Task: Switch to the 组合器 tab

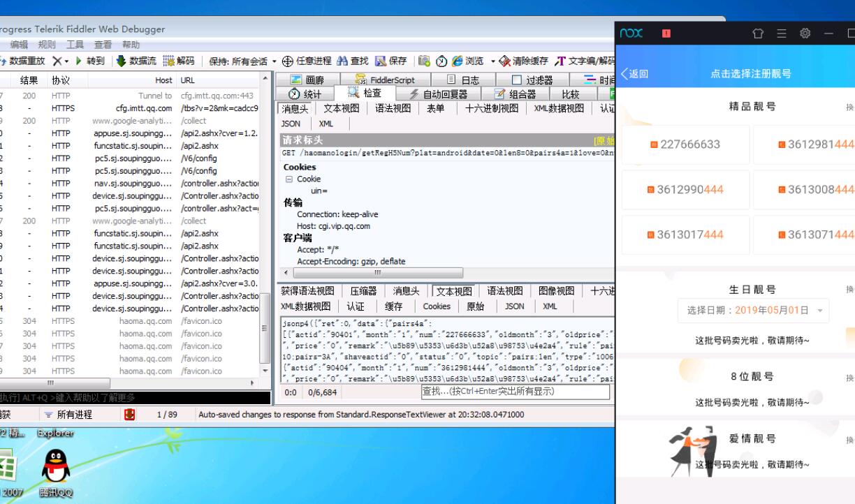Action: [516, 94]
